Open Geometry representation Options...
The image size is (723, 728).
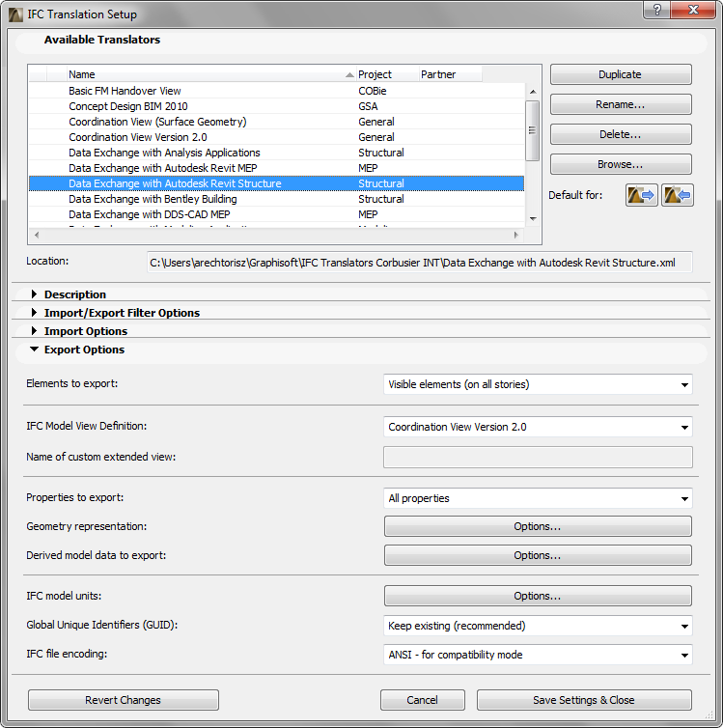coord(538,526)
